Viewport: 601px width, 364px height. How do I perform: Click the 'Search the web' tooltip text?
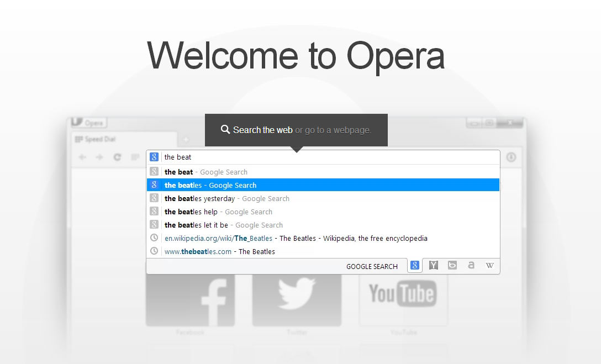263,130
